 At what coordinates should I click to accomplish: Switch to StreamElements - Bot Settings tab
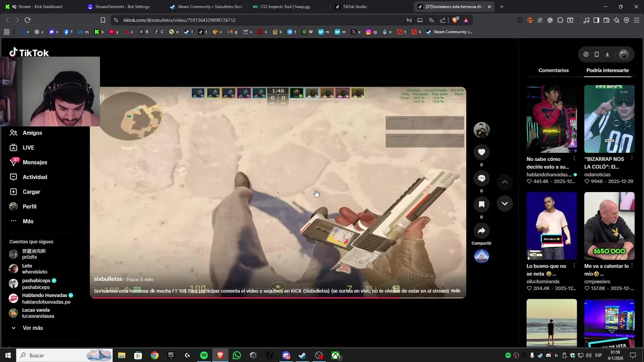pyautogui.click(x=122, y=7)
